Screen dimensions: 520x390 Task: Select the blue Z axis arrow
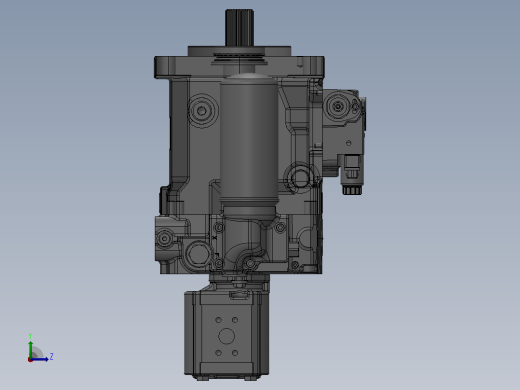coord(41,359)
